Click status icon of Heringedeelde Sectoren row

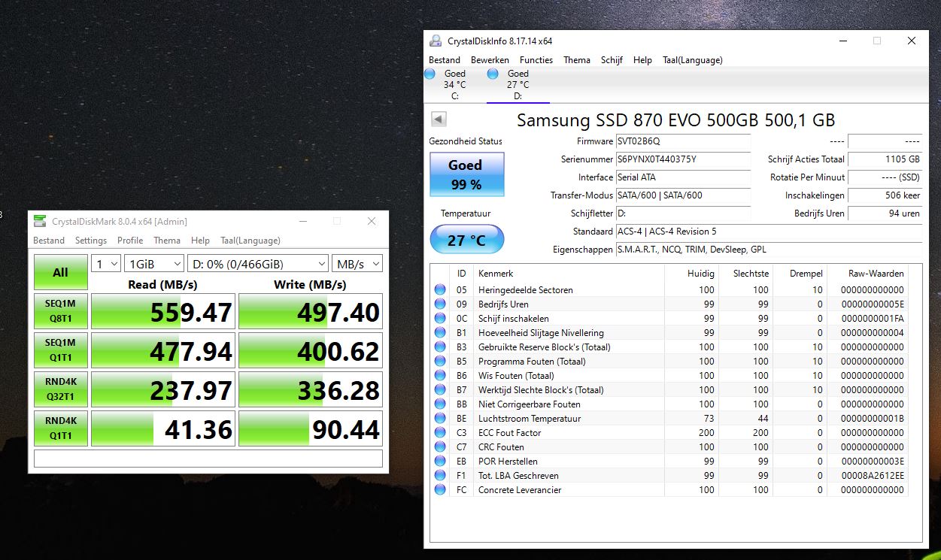coord(440,290)
